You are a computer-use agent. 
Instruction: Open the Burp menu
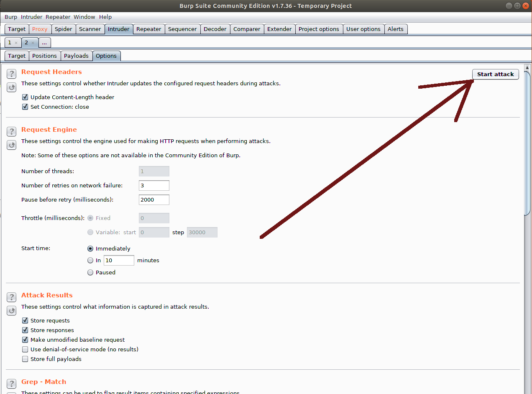[x=11, y=17]
